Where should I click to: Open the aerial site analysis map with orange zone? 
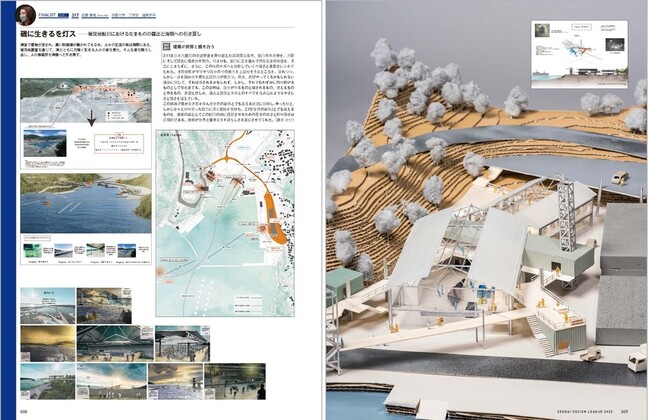point(86,100)
